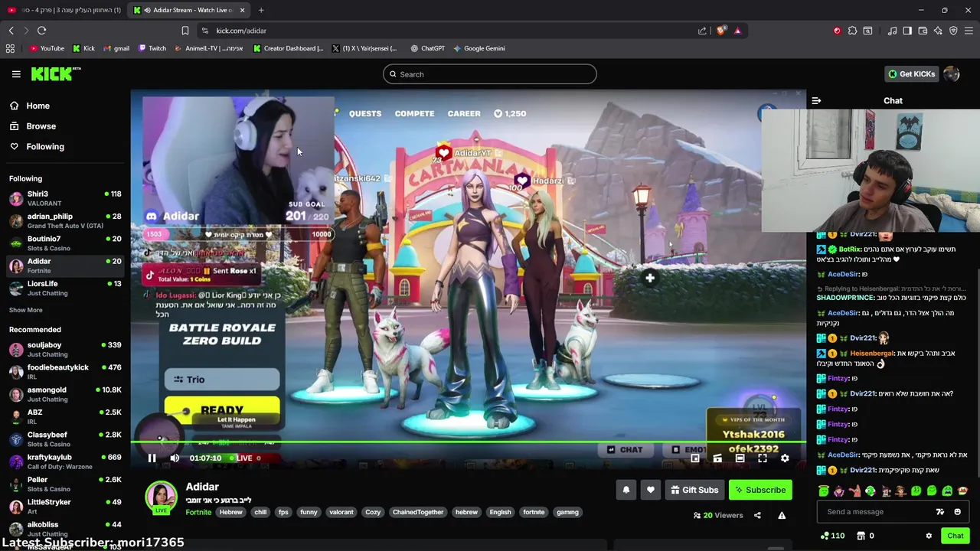Click the Fortnite category link
The width and height of the screenshot is (980, 551).
click(x=198, y=512)
